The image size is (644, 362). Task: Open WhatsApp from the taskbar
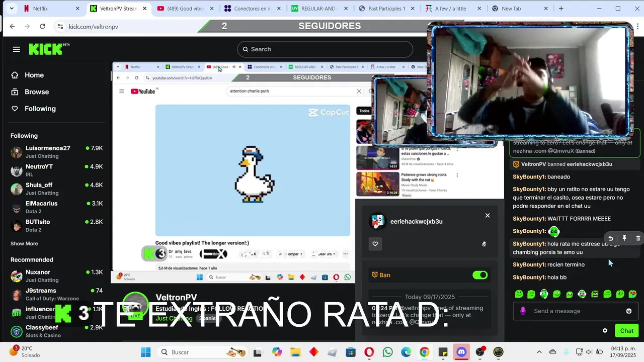click(387, 352)
